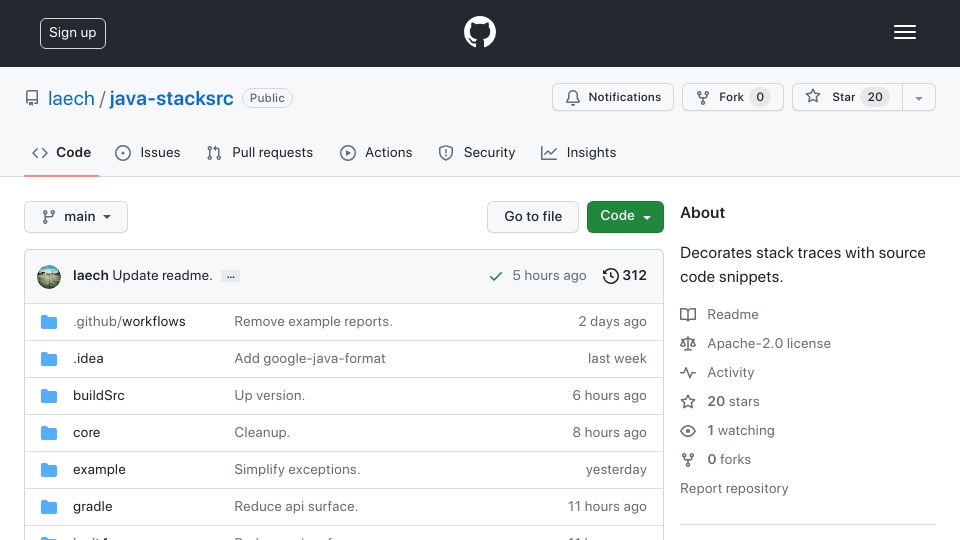Open the example folder
This screenshot has width=960, height=540.
(99, 470)
